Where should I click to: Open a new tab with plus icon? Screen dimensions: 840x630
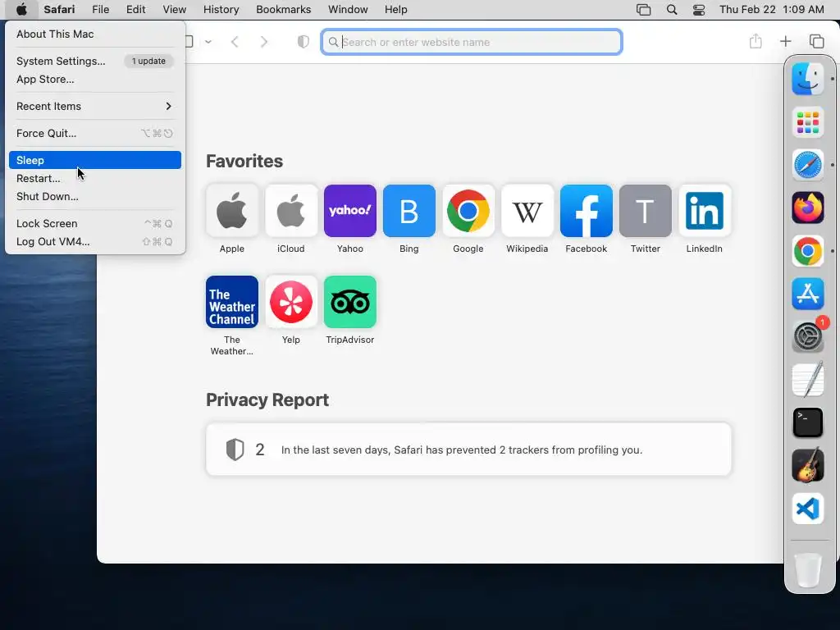785,41
